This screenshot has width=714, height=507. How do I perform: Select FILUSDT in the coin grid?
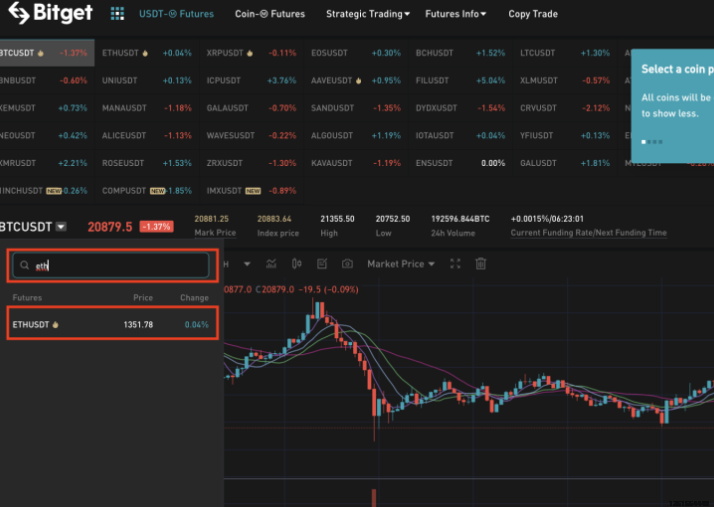(x=460, y=81)
